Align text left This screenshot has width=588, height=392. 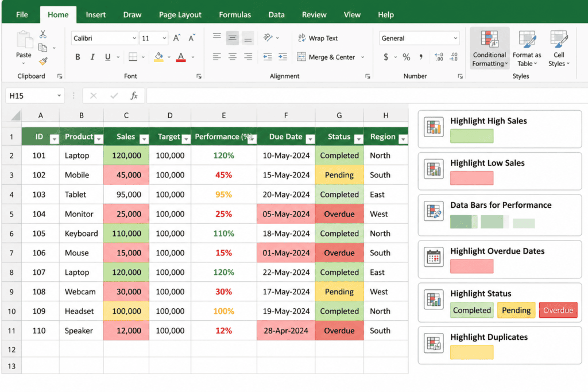216,57
